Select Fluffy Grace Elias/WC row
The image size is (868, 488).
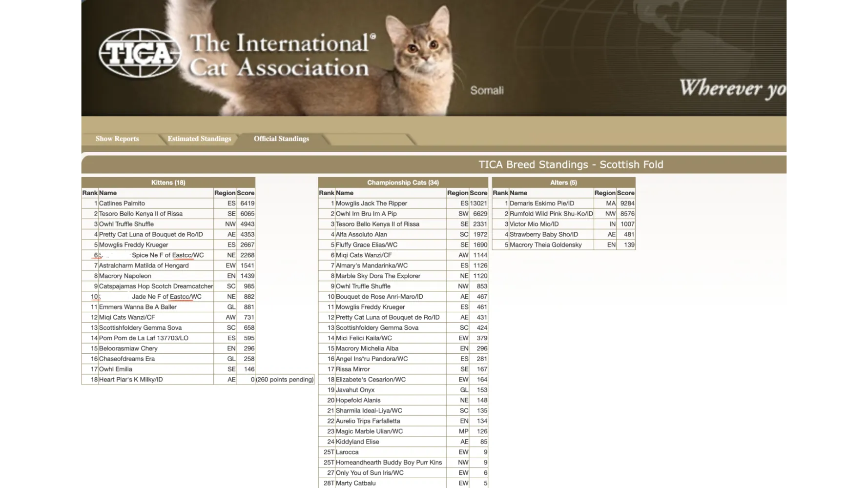403,245
